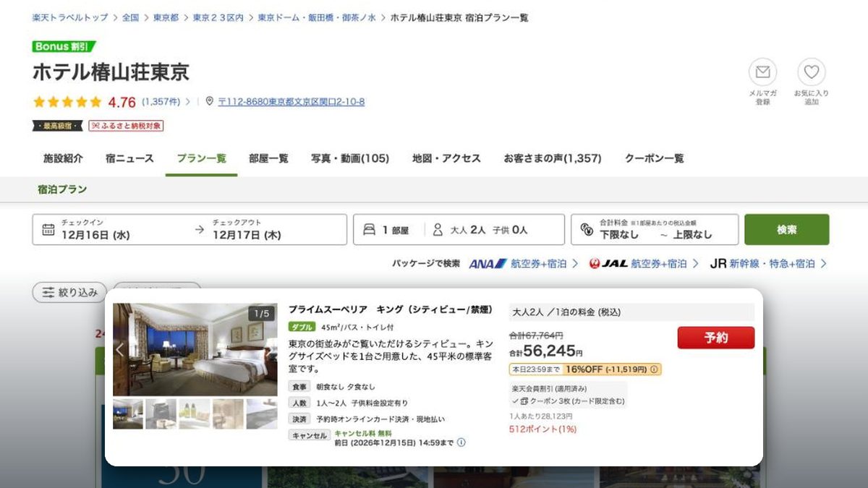Select the プラン一覧 tab
This screenshot has height=488, width=868.
click(201, 158)
